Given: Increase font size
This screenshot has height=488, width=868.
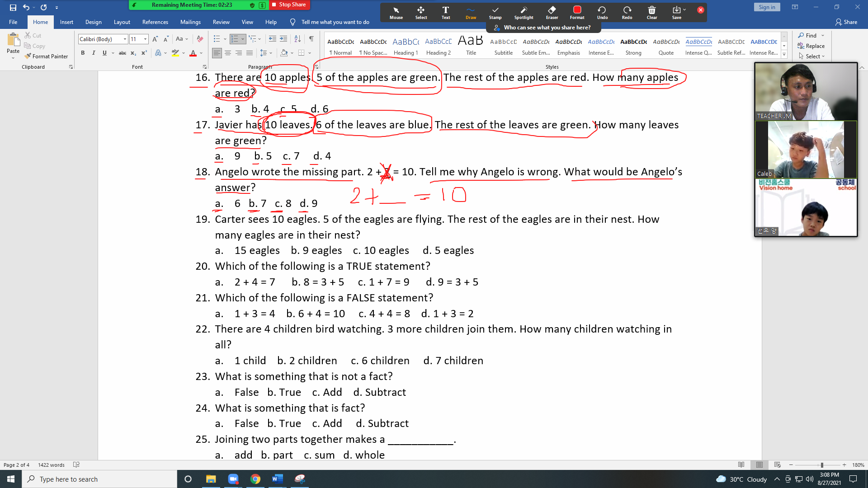Looking at the screenshot, I should (155, 39).
